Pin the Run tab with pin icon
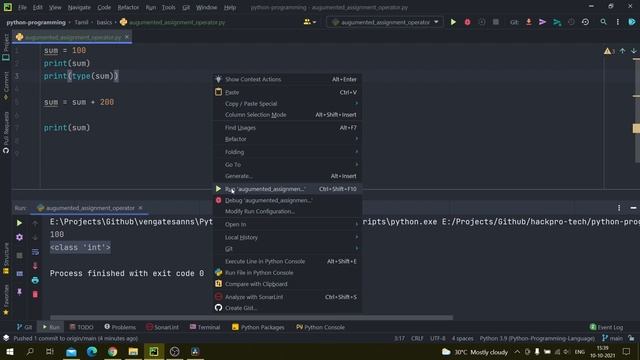Image resolution: width=640 pixels, height=360 pixels. [x=19, y=291]
